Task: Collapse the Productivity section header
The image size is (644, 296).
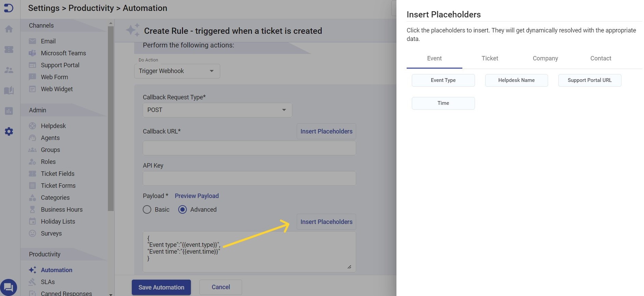Action: click(44, 254)
